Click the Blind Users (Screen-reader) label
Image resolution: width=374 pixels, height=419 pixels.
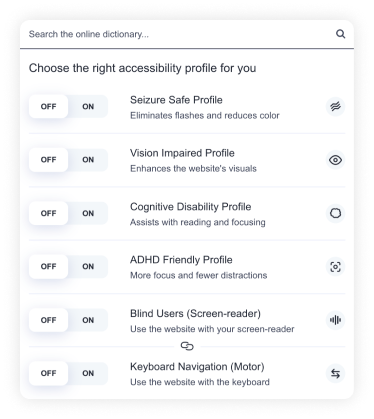click(x=195, y=313)
